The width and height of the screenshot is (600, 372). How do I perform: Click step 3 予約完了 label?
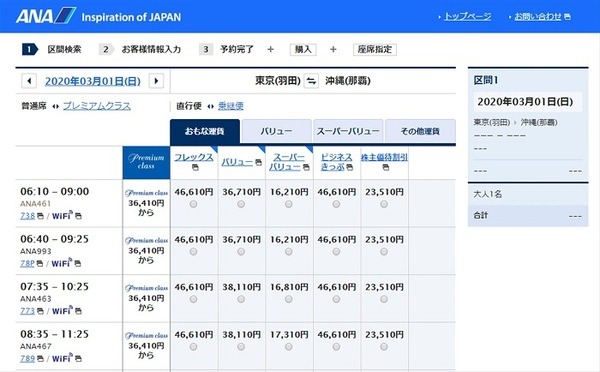237,49
